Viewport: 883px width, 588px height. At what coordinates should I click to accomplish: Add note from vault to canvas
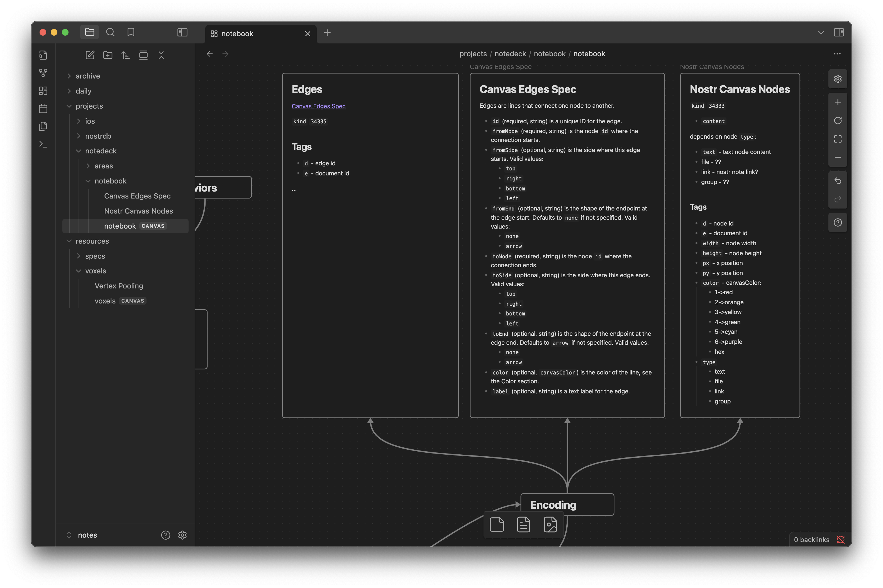[x=523, y=524]
